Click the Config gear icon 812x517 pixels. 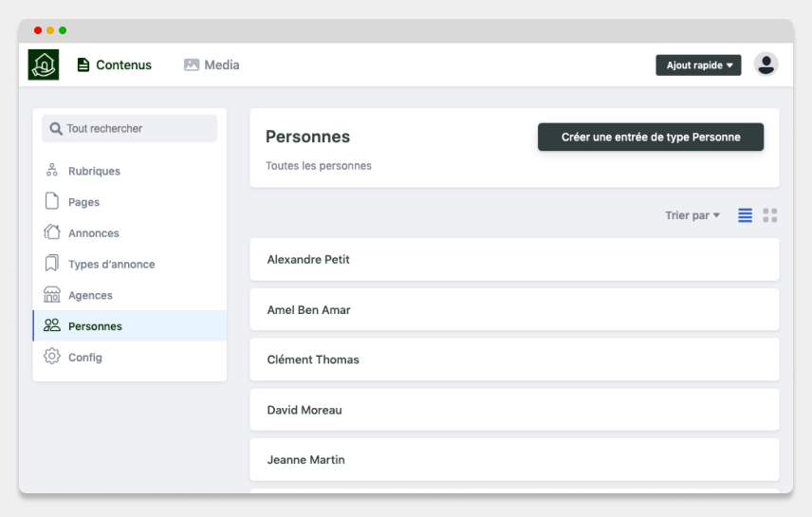click(x=53, y=358)
